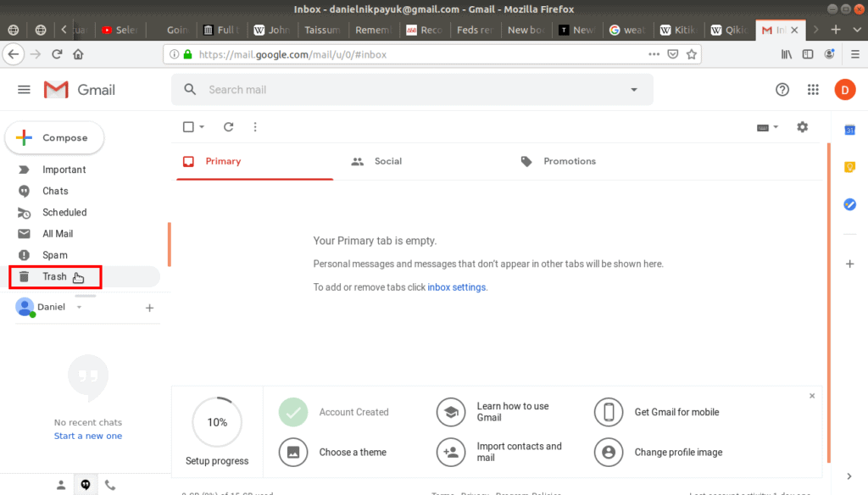Image resolution: width=868 pixels, height=495 pixels.
Task: Open a new Firefox tab
Action: click(836, 30)
